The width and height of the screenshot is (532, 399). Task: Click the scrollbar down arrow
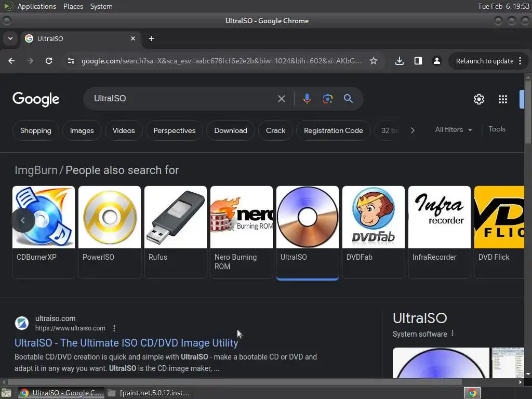(x=528, y=374)
